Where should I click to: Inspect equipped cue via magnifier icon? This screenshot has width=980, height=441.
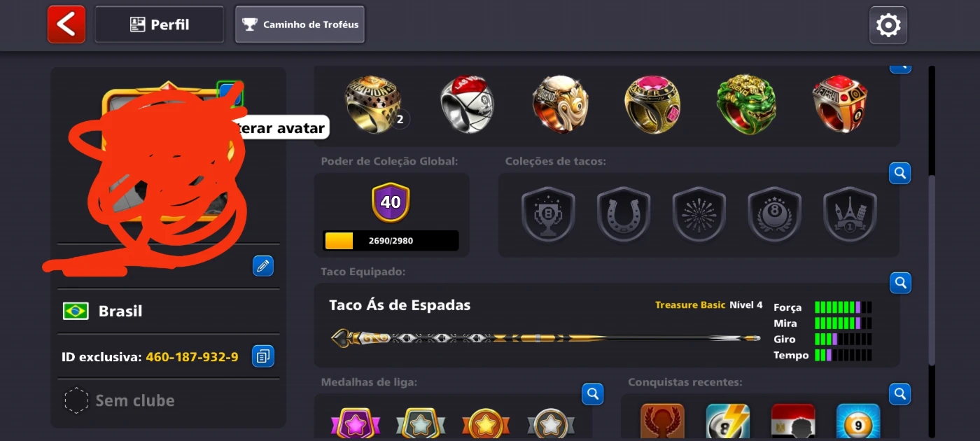[900, 283]
